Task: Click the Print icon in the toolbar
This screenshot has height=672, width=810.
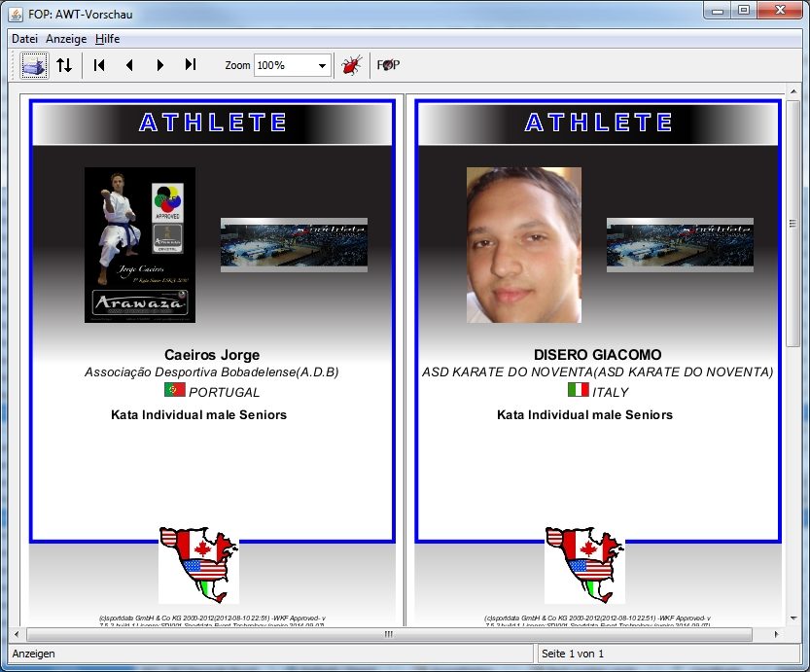Action: (35, 65)
